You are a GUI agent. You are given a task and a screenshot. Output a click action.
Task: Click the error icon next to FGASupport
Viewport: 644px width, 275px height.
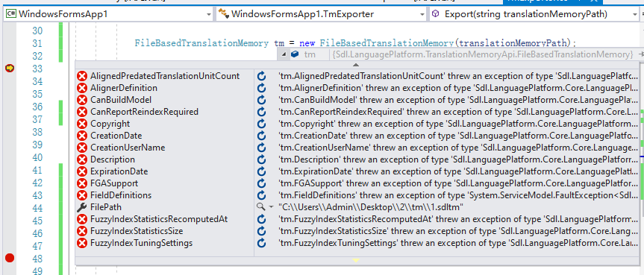pyautogui.click(x=82, y=183)
